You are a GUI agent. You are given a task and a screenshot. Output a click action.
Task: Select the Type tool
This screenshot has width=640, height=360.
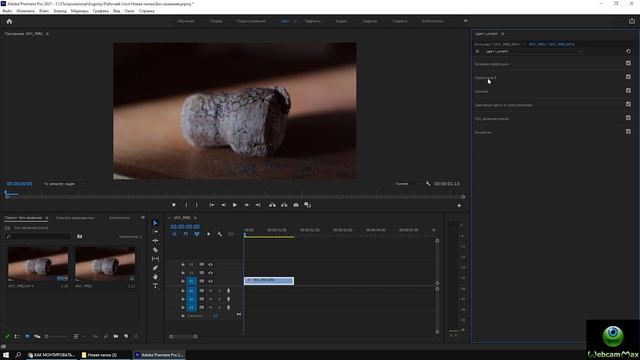pos(155,286)
